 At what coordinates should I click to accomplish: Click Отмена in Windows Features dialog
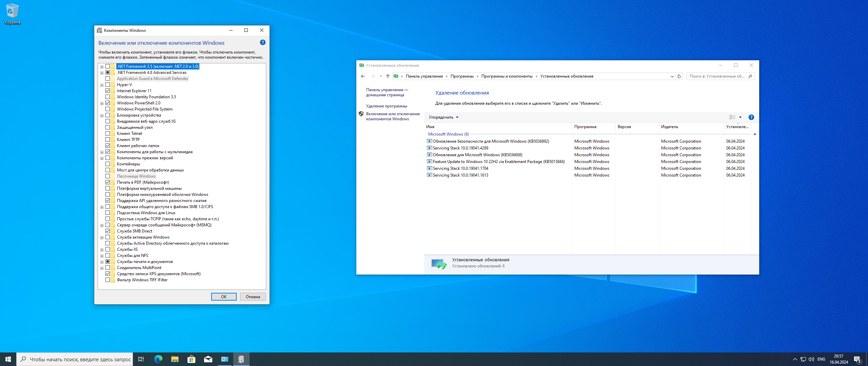pos(253,297)
